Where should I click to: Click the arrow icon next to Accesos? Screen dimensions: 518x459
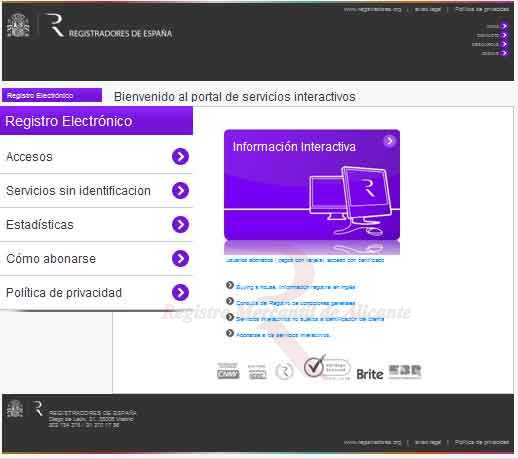point(180,156)
